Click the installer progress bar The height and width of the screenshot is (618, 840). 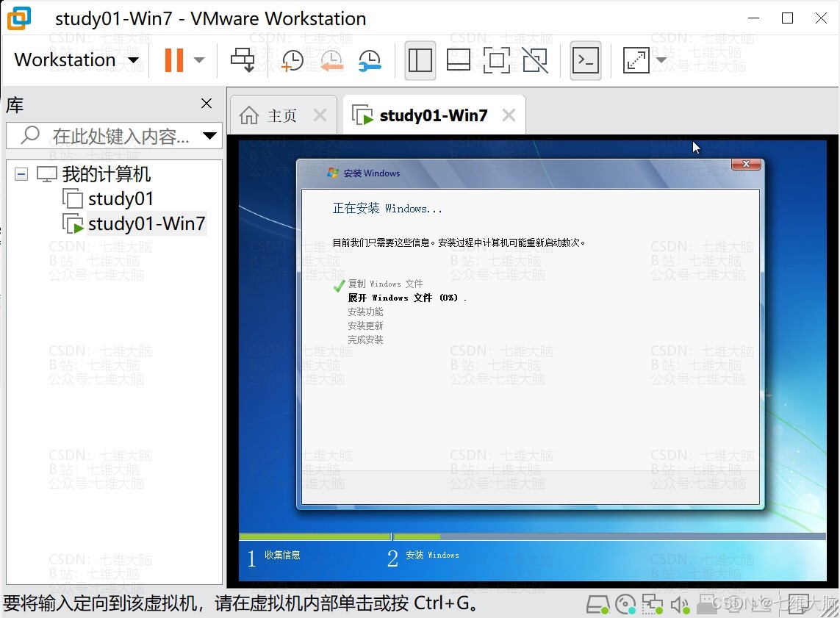tap(533, 536)
